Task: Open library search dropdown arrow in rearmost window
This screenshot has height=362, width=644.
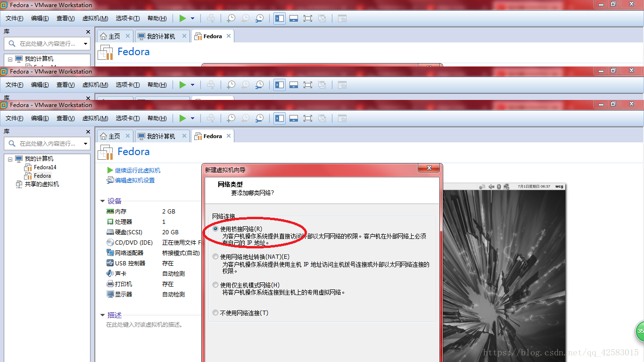Action: [85, 44]
